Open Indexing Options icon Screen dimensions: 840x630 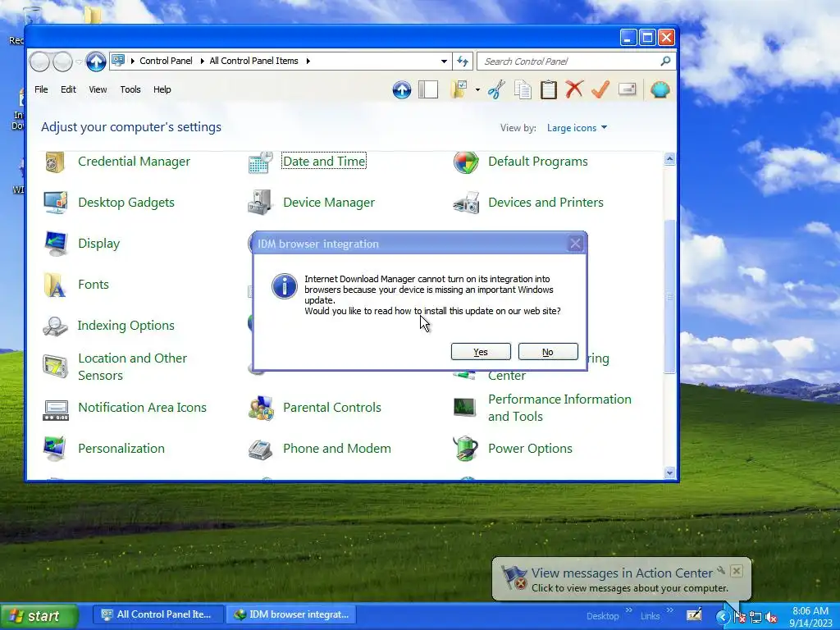(55, 326)
